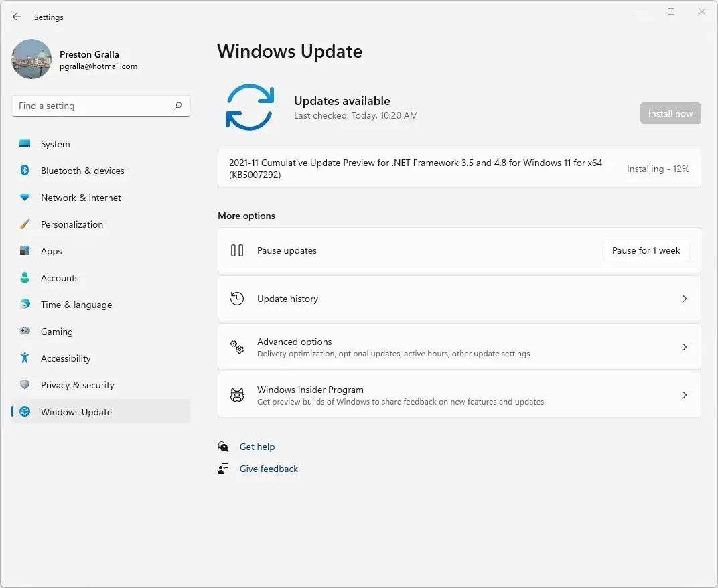Click the pause bars icon
Image resolution: width=718 pixels, height=588 pixels.
coord(236,250)
